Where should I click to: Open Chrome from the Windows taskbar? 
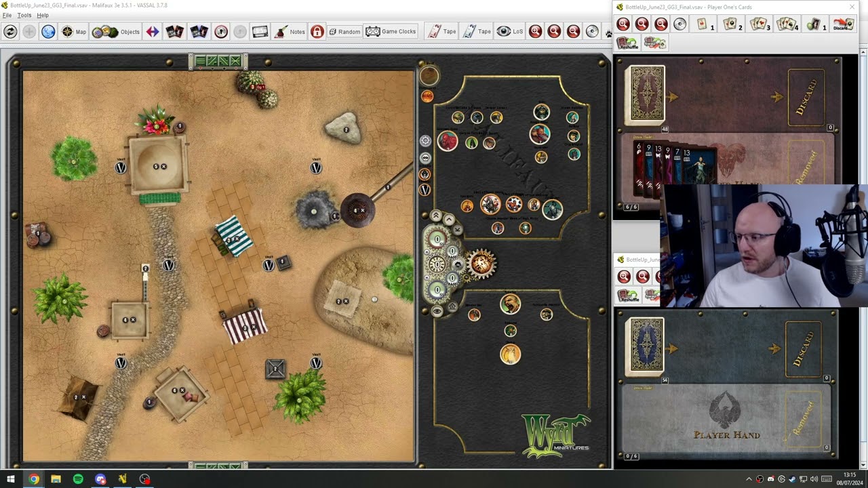pos(33,479)
